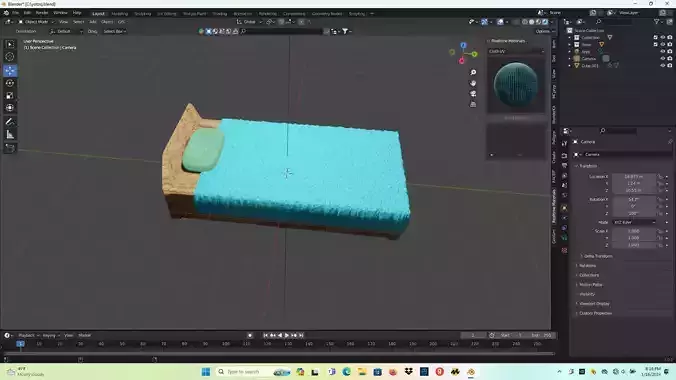Open the Object properties tab (orange square)
The image size is (676, 380).
(564, 208)
